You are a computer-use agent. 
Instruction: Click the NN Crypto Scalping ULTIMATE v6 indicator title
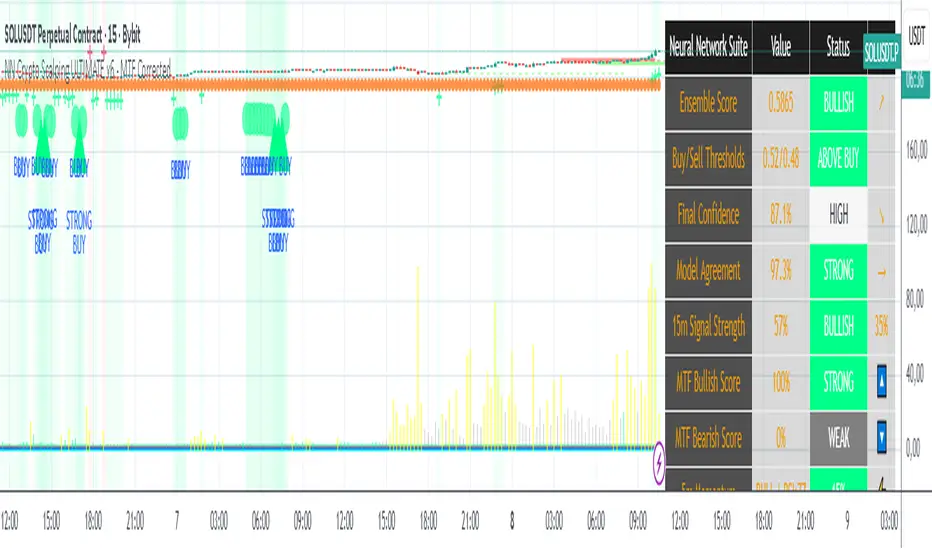point(87,70)
